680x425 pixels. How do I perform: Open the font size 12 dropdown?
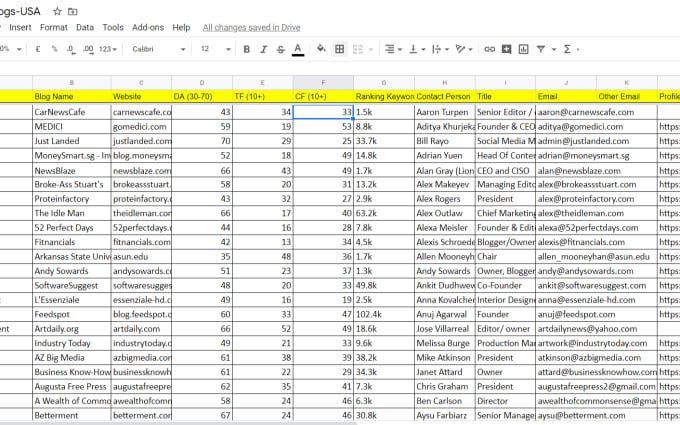pyautogui.click(x=215, y=49)
